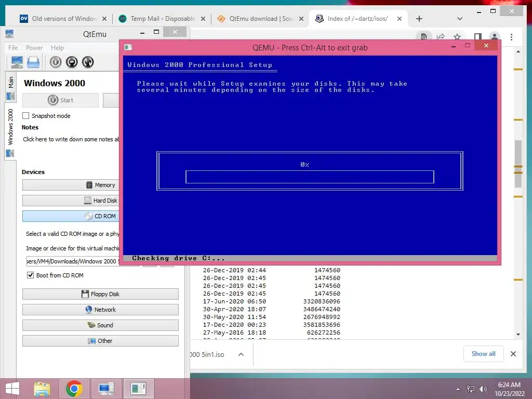Expand the Sound device section
This screenshot has width=532, height=399.
point(100,325)
